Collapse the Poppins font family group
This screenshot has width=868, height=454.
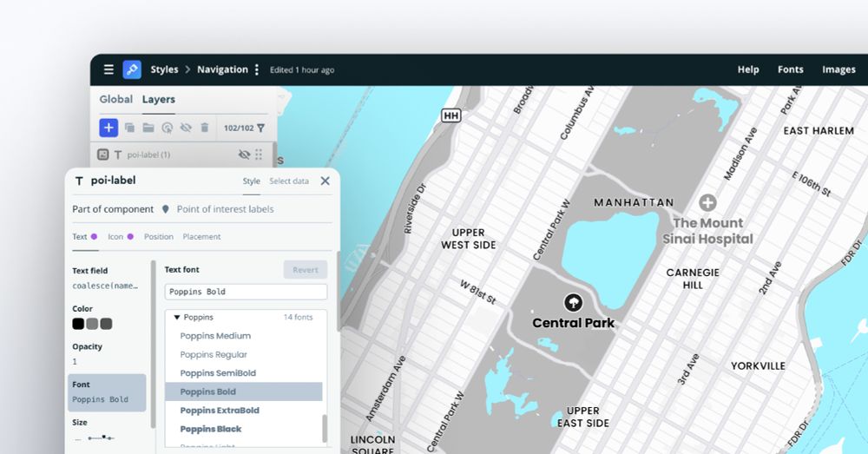[177, 317]
